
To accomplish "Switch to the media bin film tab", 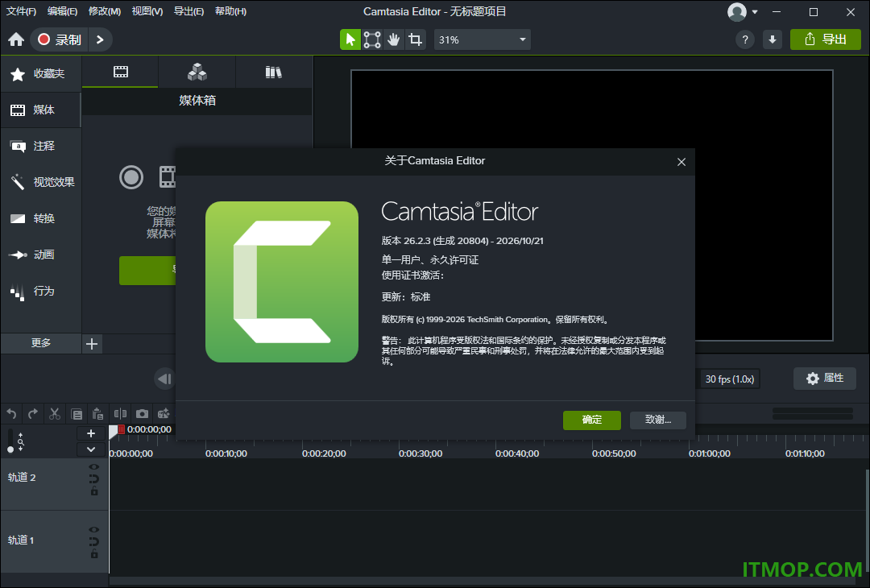I will coord(120,72).
